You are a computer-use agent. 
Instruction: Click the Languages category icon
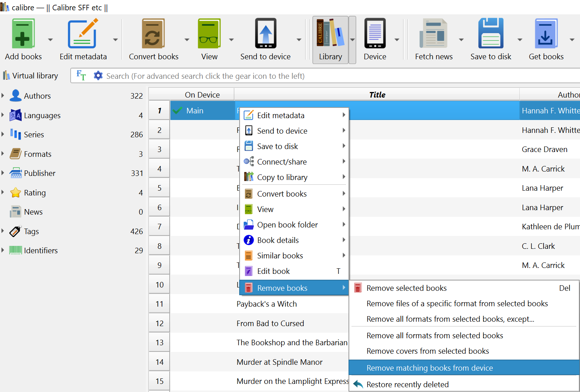(15, 115)
